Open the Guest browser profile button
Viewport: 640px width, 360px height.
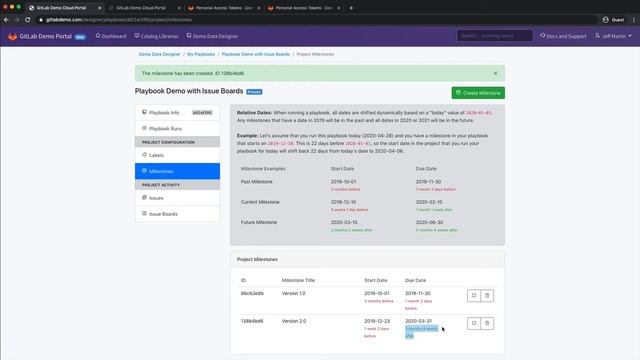[613, 20]
